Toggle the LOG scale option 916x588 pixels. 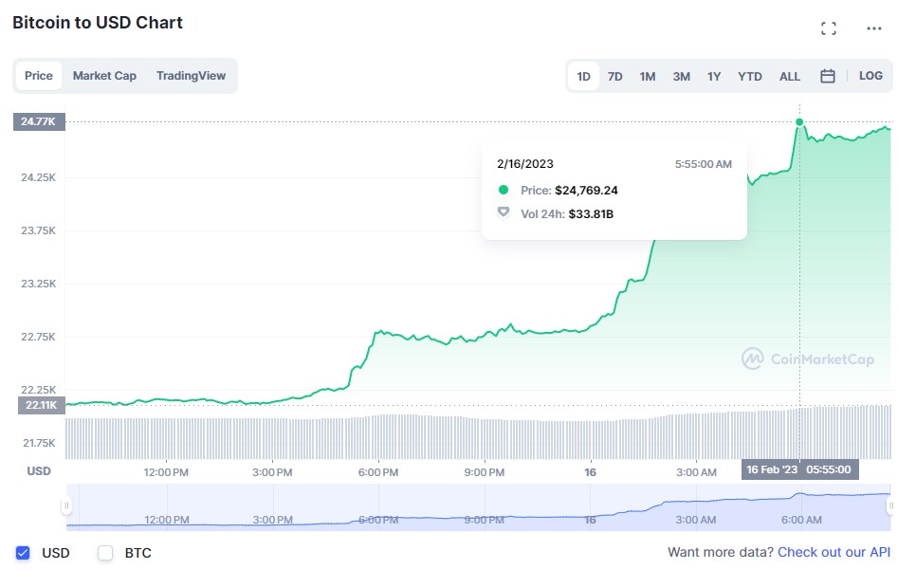[x=870, y=76]
